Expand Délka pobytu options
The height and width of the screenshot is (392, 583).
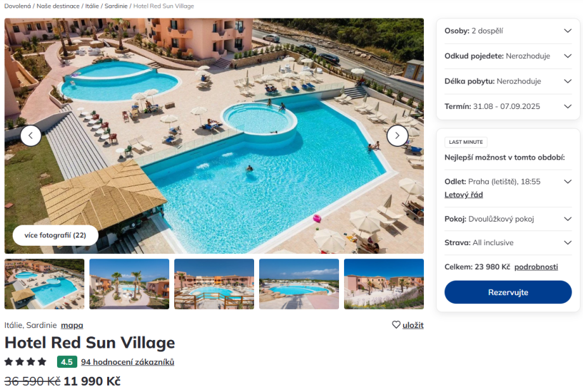508,81
